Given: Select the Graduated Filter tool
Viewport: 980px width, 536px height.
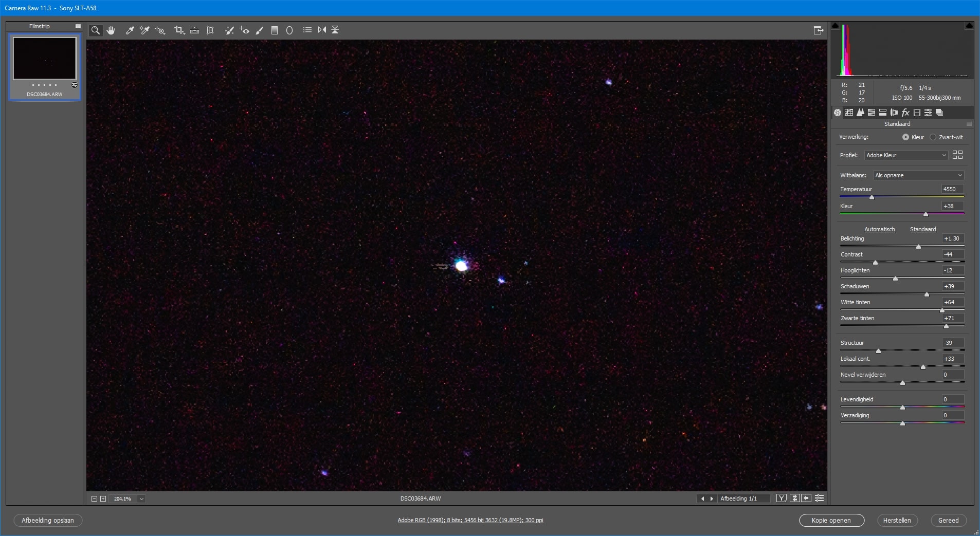Looking at the screenshot, I should [x=275, y=30].
